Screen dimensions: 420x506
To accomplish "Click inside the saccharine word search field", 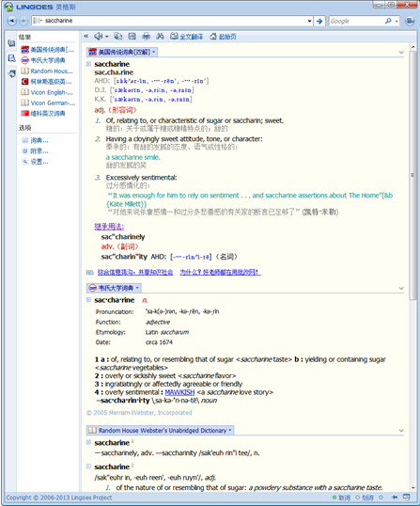I will (x=174, y=21).
